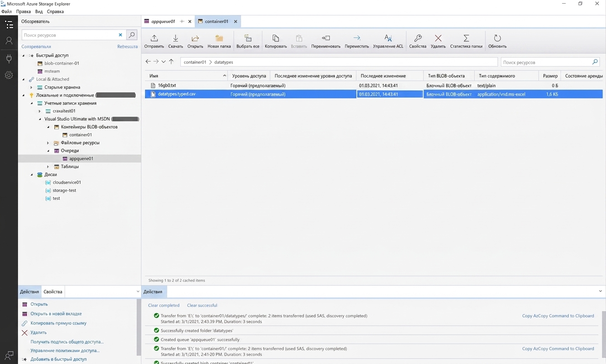Navigate back with the left arrow
The image size is (606, 364).
point(148,61)
